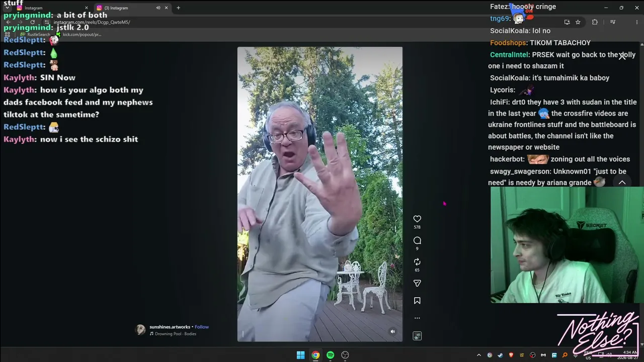The width and height of the screenshot is (644, 362).
Task: Open the Chrome three-dot menu
Action: coord(637,22)
